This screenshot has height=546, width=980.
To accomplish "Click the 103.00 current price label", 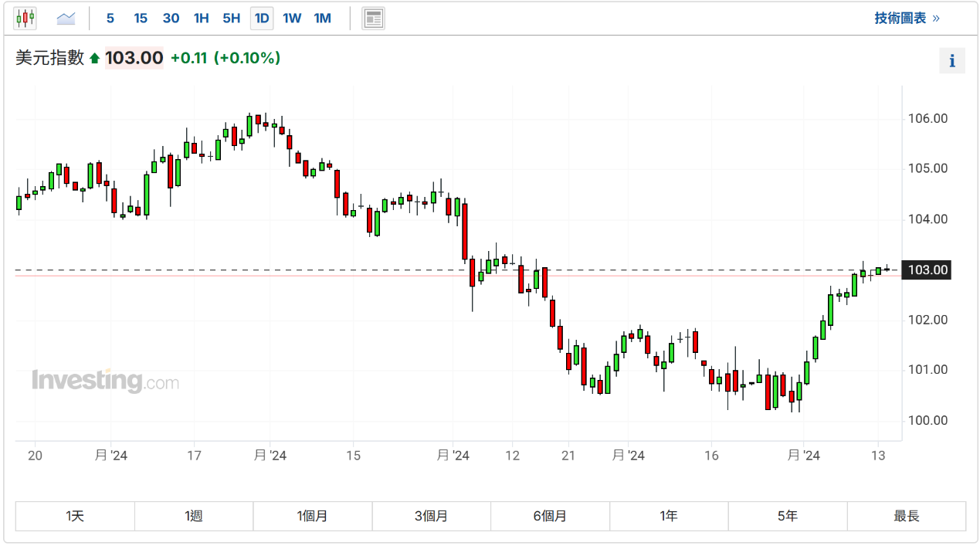I will click(x=927, y=270).
